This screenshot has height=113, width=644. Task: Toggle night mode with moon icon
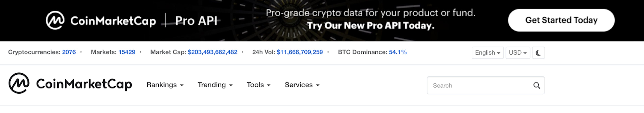[x=538, y=53]
